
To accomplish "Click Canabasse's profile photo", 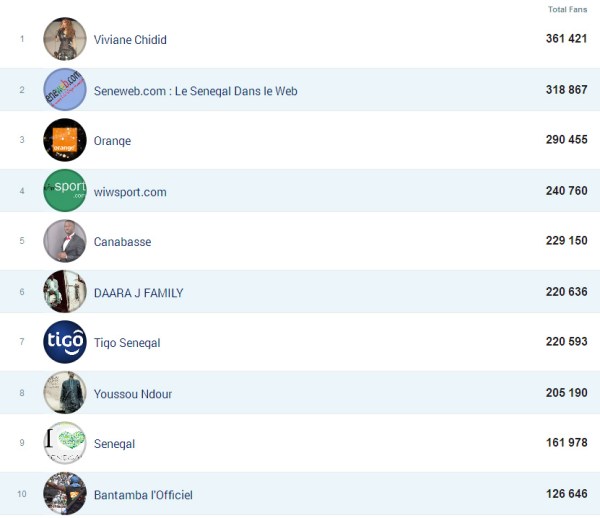I will coord(65,241).
